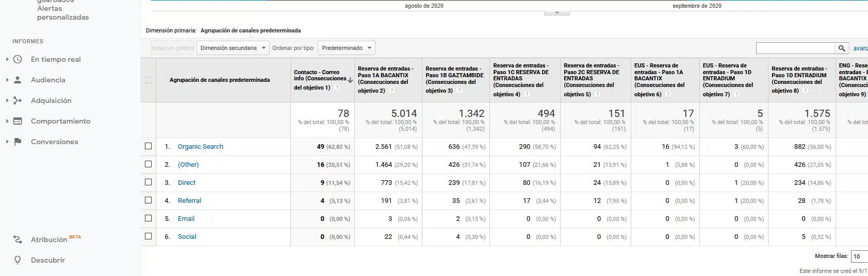
Task: Open help icon for objetivo 7 column
Action: (736, 94)
